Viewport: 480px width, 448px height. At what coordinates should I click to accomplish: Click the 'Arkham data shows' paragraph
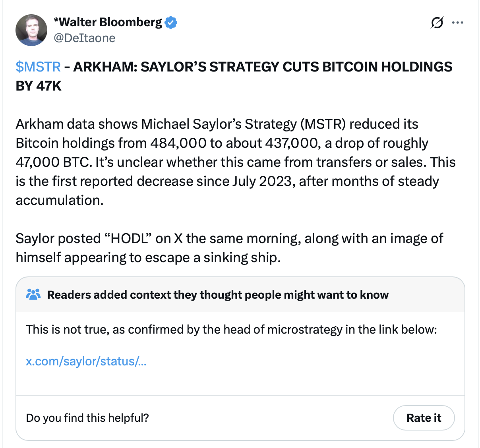[235, 162]
